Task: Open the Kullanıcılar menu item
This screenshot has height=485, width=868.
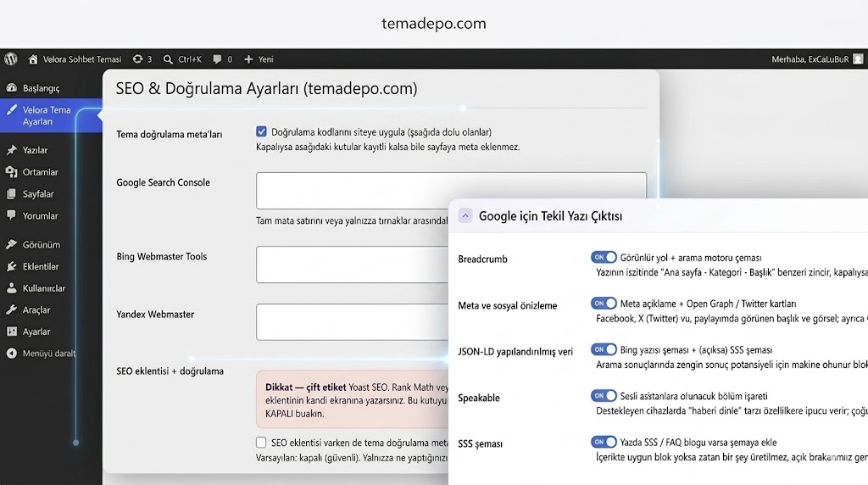Action: coord(44,288)
